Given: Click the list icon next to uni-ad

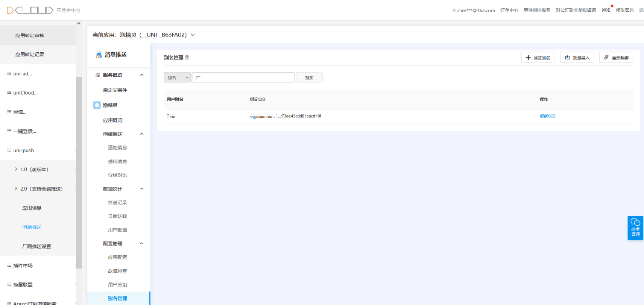Looking at the screenshot, I should pos(9,73).
